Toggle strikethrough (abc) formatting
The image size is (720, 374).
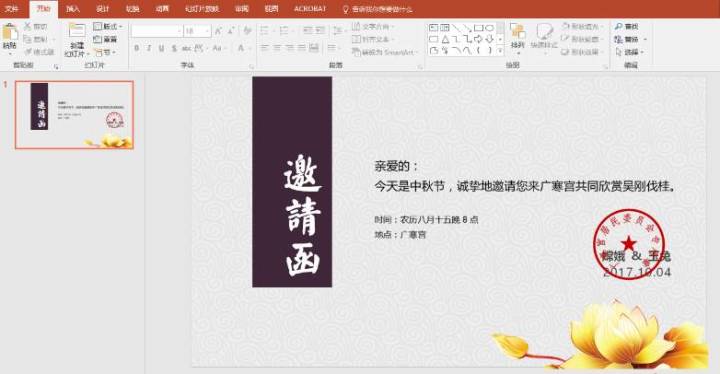click(x=186, y=48)
